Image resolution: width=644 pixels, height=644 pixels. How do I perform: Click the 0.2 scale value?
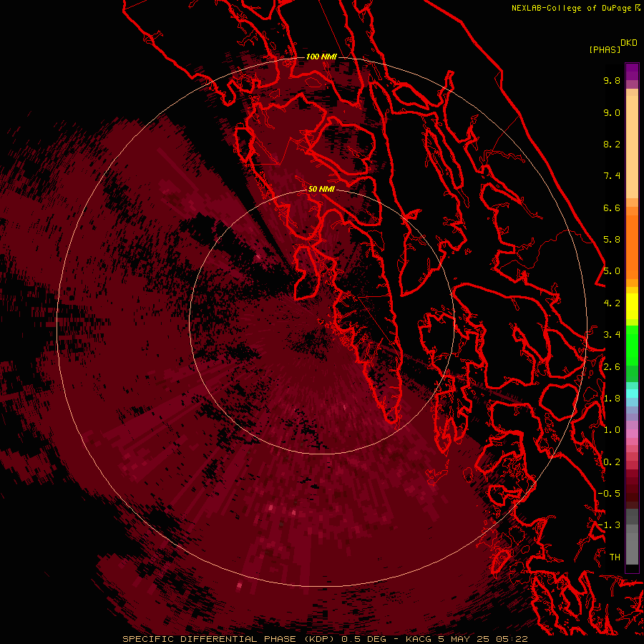tap(612, 462)
